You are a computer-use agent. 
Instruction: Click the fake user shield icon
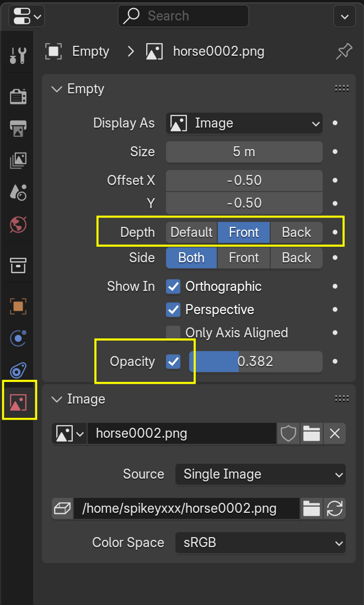pos(288,434)
